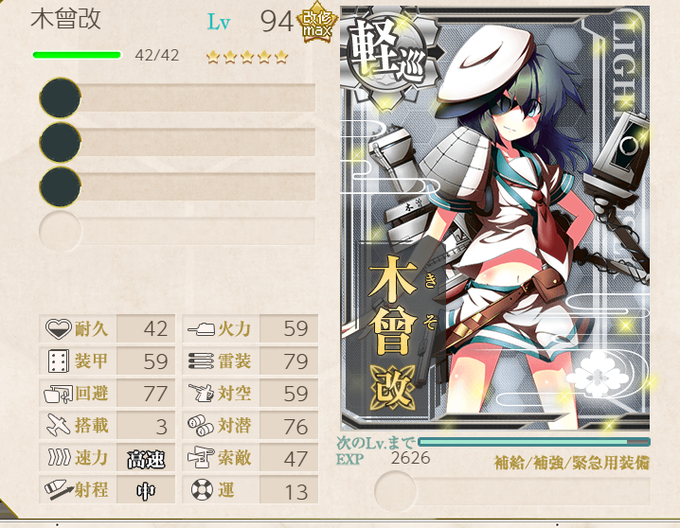Click the 対潜 depth charge icon
The image size is (680, 528).
[x=201, y=425]
